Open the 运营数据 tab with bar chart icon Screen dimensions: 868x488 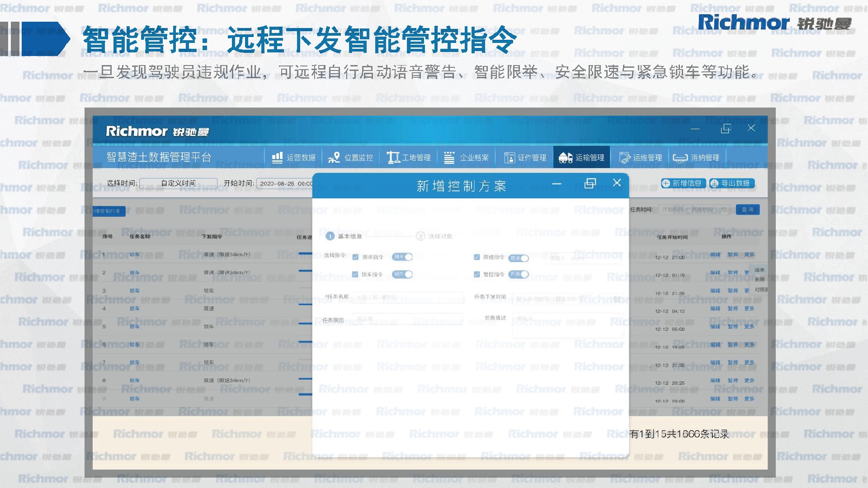pos(293,157)
